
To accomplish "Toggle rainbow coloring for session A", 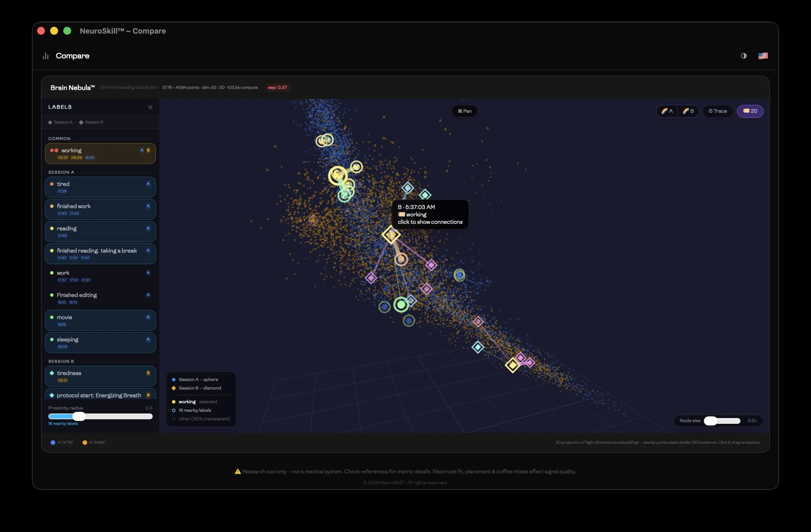I will tap(667, 111).
